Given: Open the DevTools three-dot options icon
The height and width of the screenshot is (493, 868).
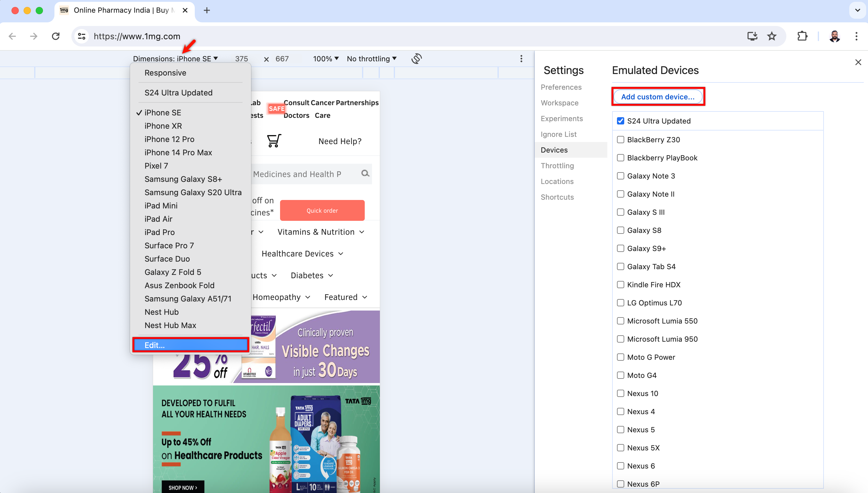Looking at the screenshot, I should (521, 59).
